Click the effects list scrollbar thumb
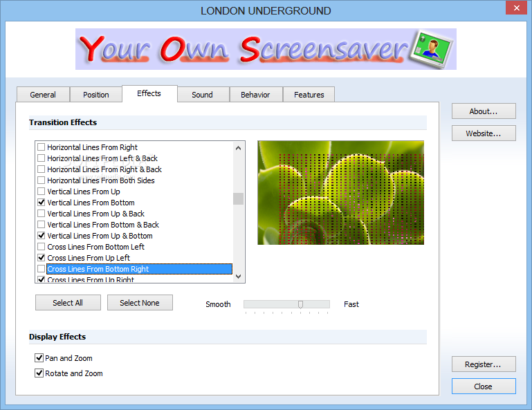Screen dimensions: 532x410 [x=238, y=198]
